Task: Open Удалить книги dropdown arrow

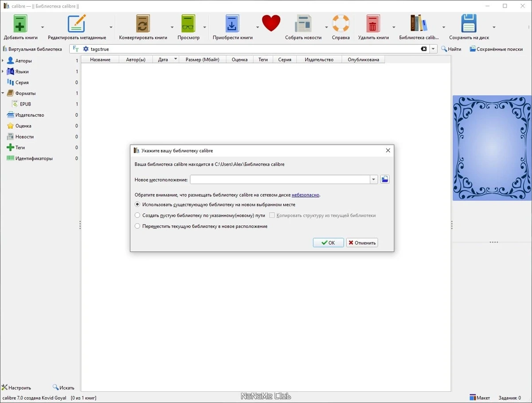Action: pos(394,27)
